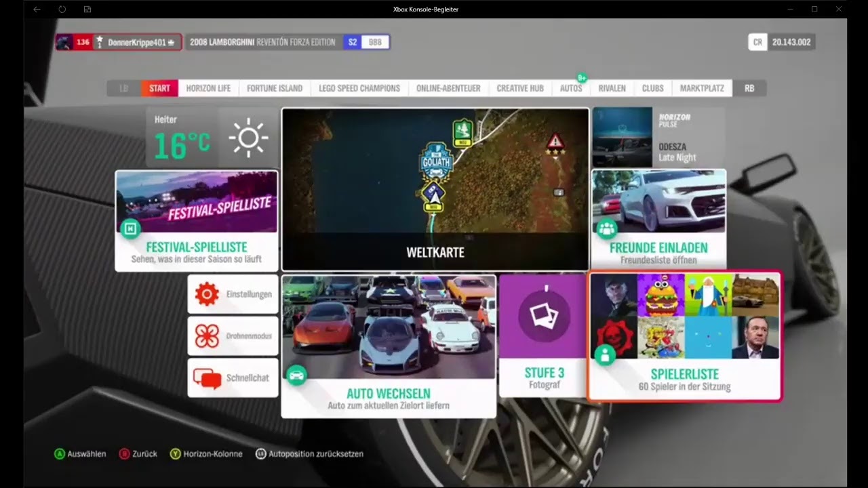Click the yellow Y Horizon-Kolonne icon
Screen dimensions: 868x488
pyautogui.click(x=175, y=453)
